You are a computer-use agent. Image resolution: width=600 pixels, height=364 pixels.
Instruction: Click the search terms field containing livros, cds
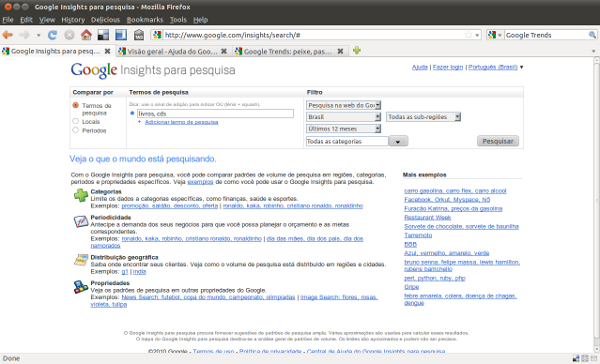coord(215,113)
